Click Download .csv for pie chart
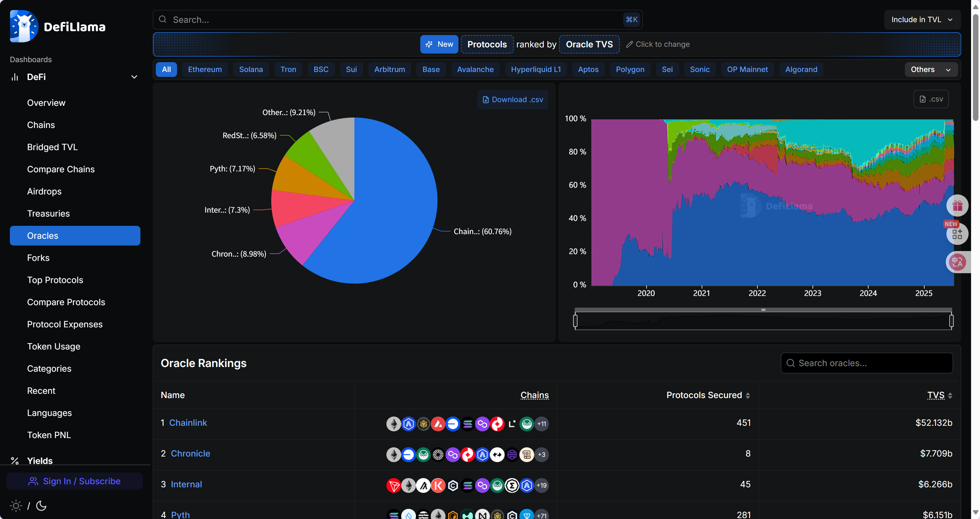Image resolution: width=980 pixels, height=519 pixels. coord(513,100)
